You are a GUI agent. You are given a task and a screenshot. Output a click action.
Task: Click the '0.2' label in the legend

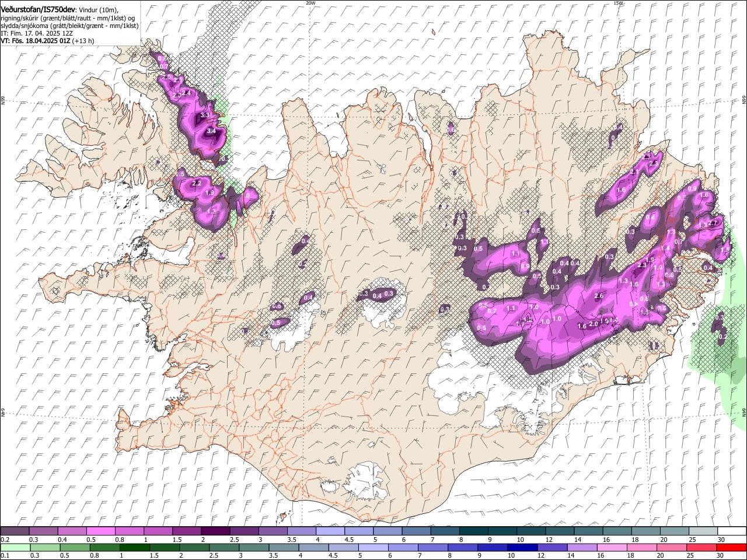(5, 540)
